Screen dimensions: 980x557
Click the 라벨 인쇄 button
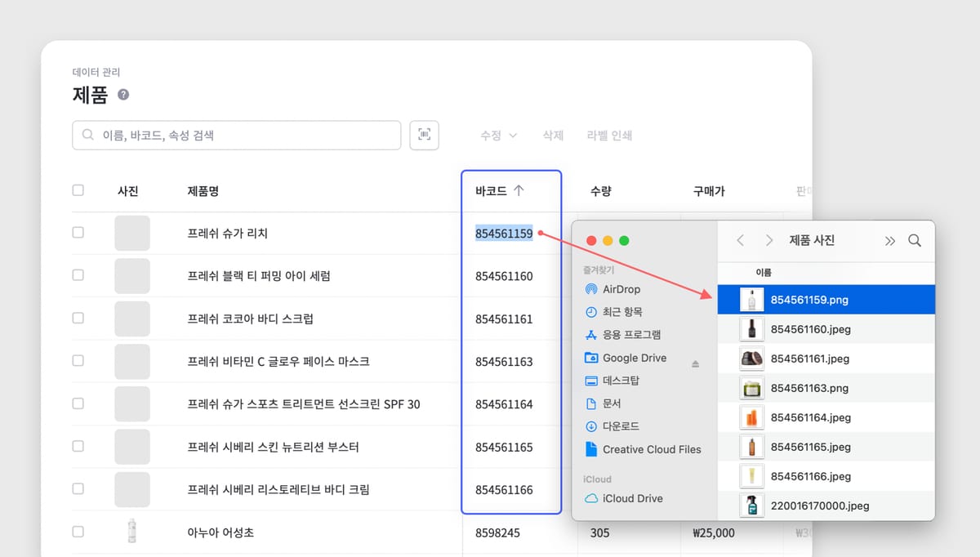608,136
